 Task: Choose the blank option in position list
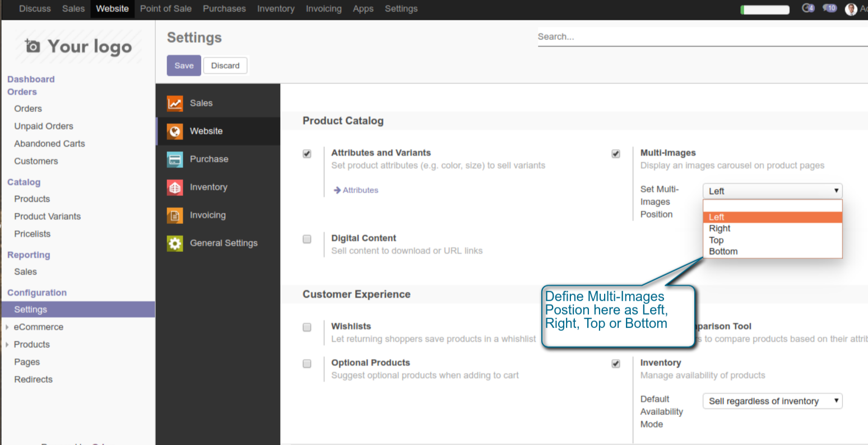click(x=772, y=206)
